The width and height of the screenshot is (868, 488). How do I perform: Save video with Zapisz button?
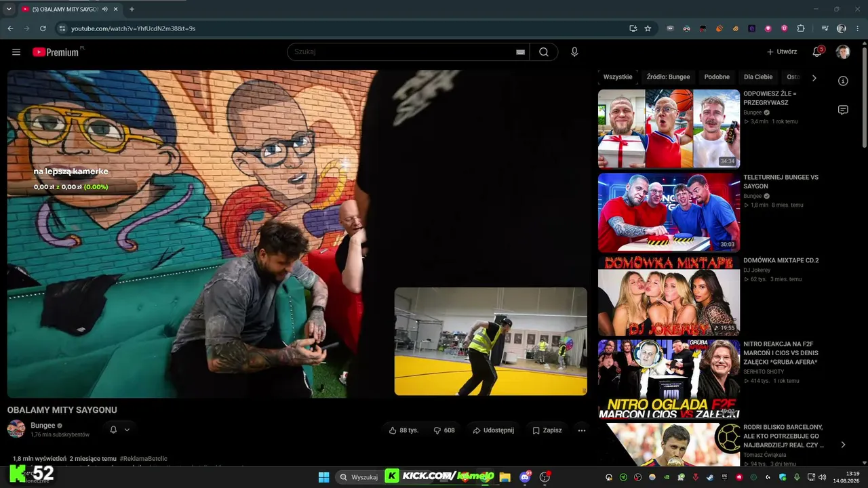click(x=547, y=430)
